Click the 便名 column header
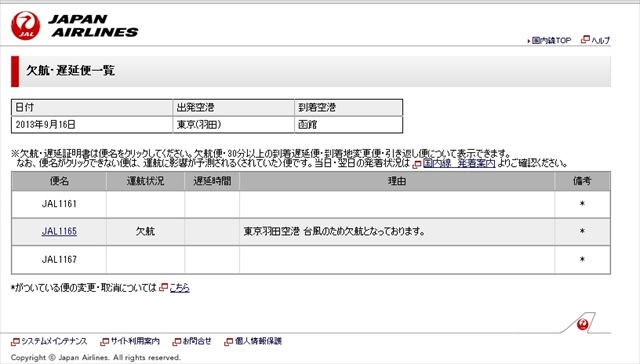The image size is (640, 364). tap(59, 181)
